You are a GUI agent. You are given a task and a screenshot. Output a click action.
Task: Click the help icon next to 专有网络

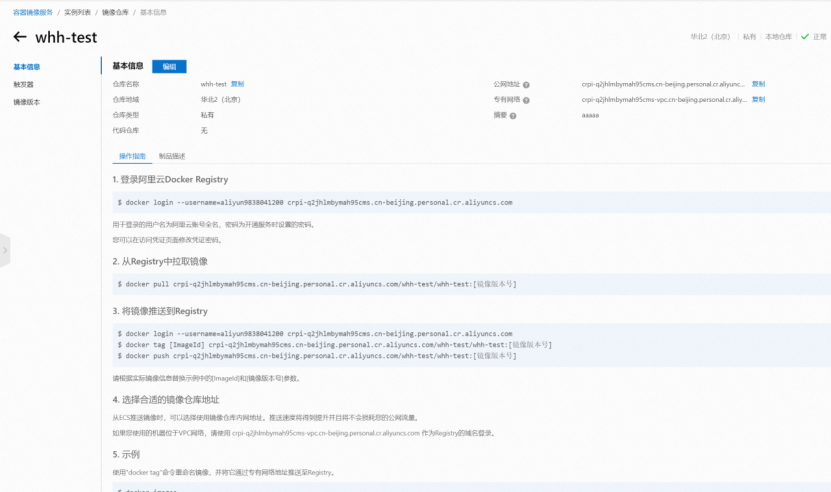tap(526, 100)
